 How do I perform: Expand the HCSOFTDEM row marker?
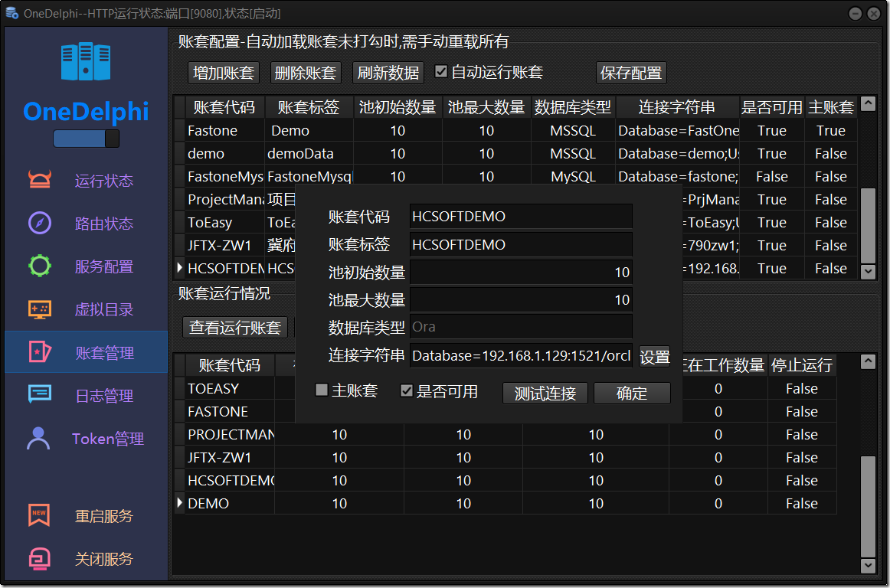tap(178, 268)
